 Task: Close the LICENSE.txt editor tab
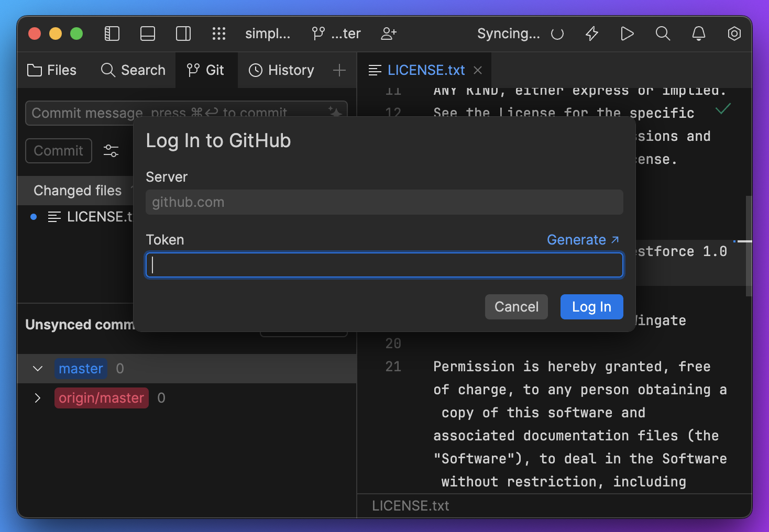click(x=478, y=70)
